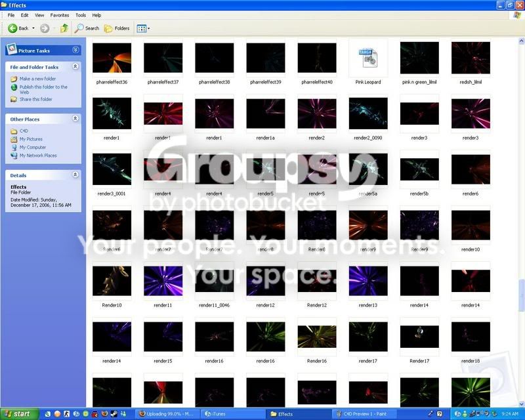Switch to the Uploading 99.0% Firefox window
The image size is (525, 420).
(168, 414)
